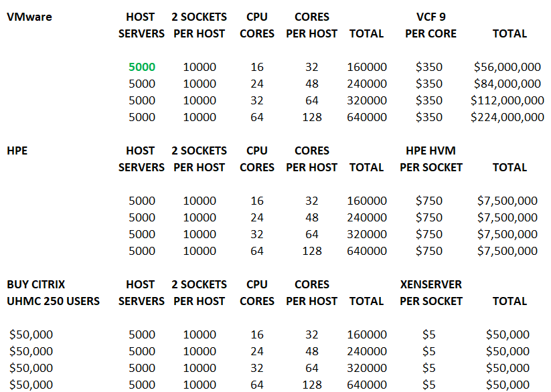Image resolution: width=551 pixels, height=392 pixels.
Task: Click the PER CORE header cell
Action: tap(430, 33)
